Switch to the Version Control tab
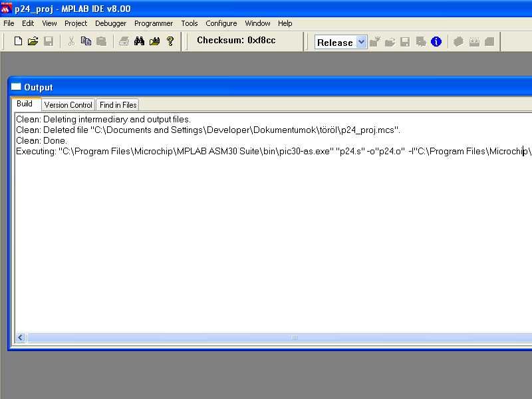532x399 pixels. [68, 105]
